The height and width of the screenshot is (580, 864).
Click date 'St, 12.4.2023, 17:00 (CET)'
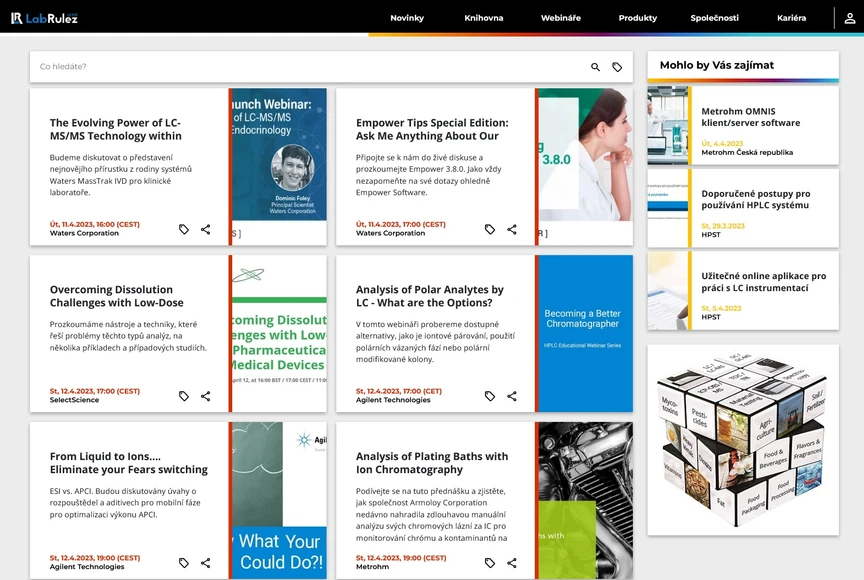point(398,392)
